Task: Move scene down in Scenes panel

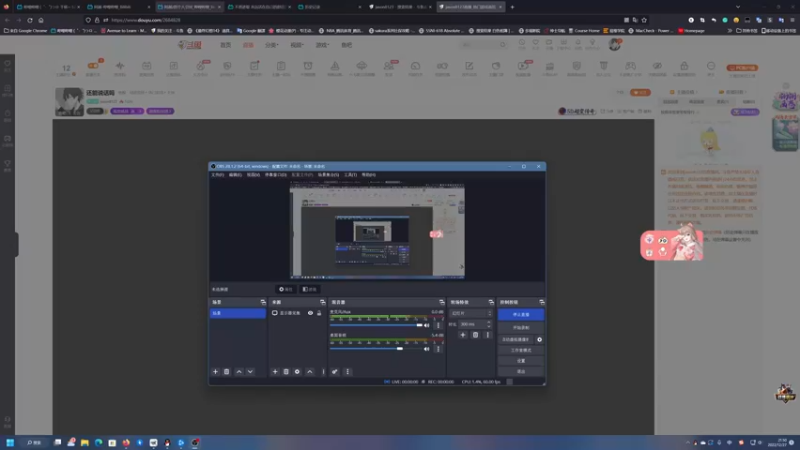Action: click(250, 371)
